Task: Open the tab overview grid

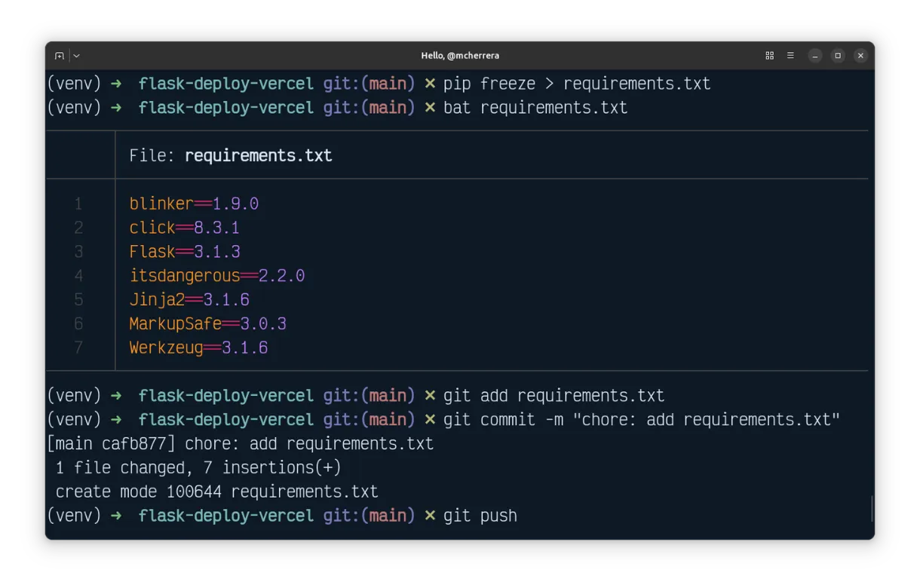Action: (769, 56)
